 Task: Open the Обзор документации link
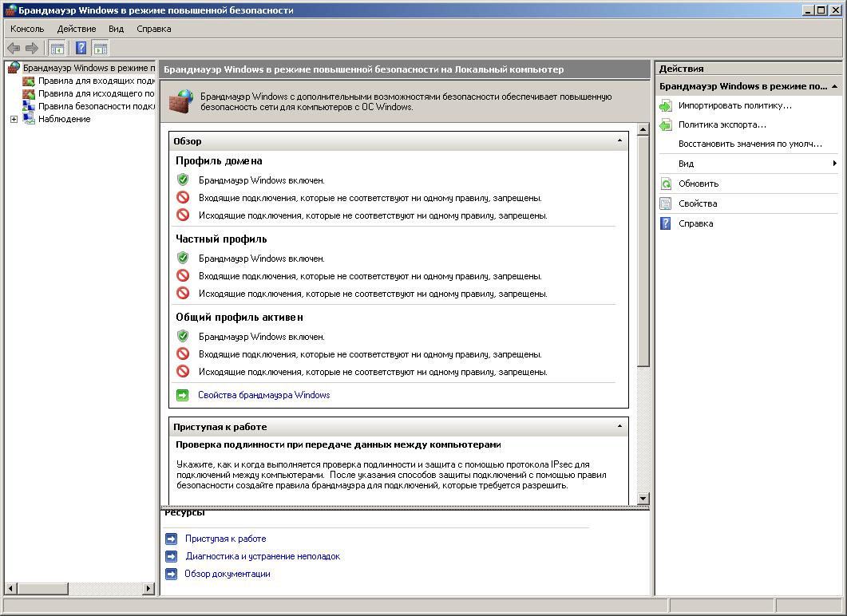(x=228, y=574)
